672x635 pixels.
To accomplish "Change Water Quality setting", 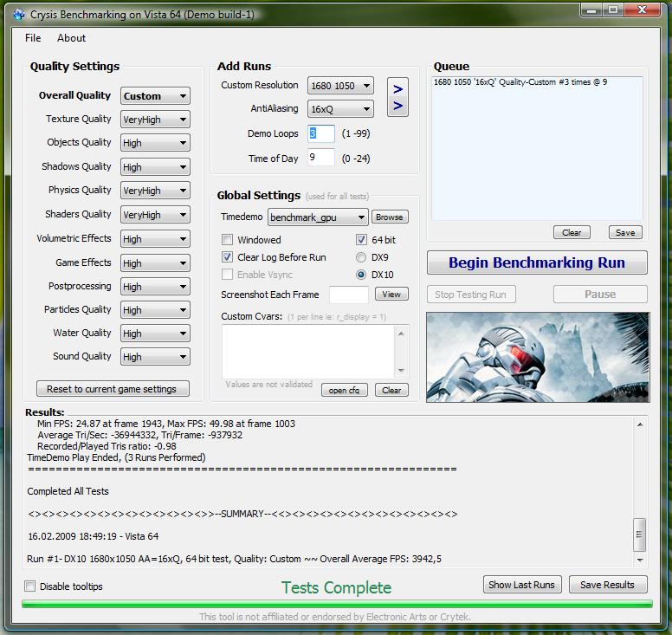I will pos(155,334).
